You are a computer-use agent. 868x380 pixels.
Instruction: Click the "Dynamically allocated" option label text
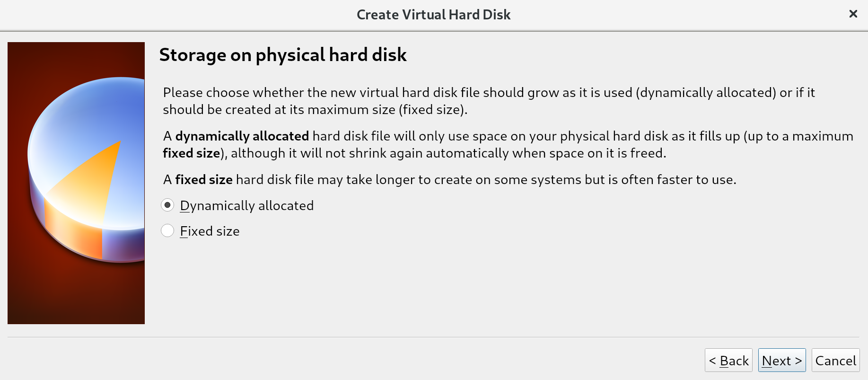coord(247,206)
